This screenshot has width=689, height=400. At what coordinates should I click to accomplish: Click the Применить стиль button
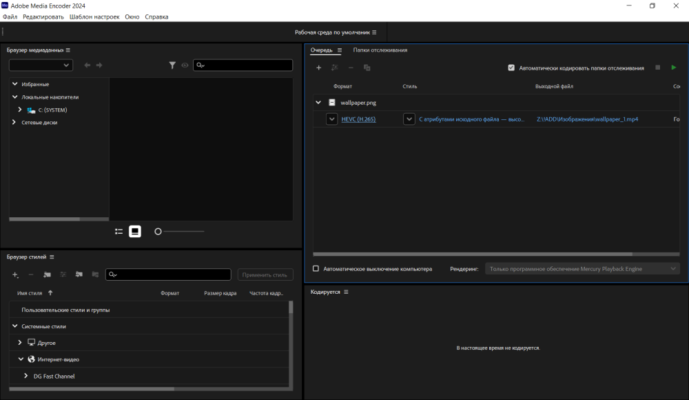[265, 275]
